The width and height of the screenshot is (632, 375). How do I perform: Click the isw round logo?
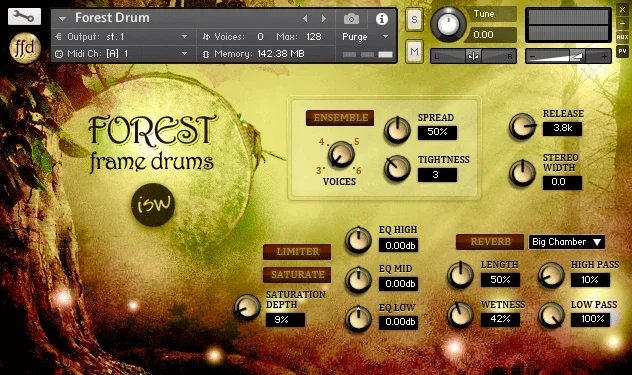coord(153,205)
